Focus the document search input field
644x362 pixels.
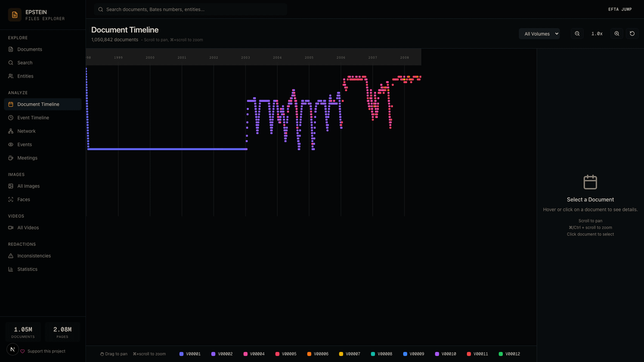coord(191,10)
